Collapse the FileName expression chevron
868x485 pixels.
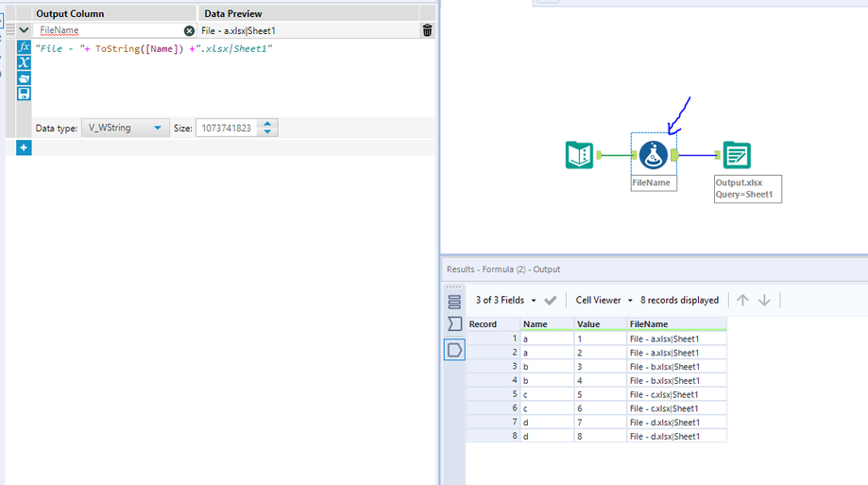point(24,30)
